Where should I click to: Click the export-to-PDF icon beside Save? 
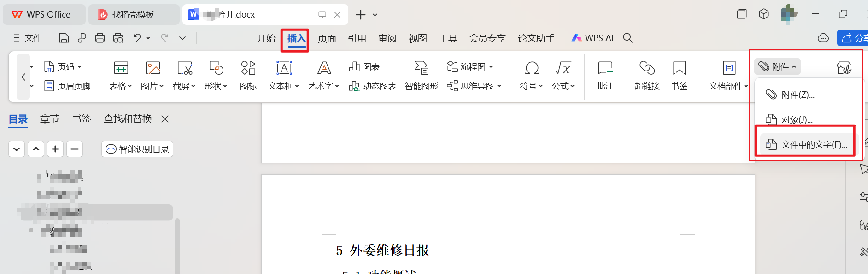coord(82,38)
